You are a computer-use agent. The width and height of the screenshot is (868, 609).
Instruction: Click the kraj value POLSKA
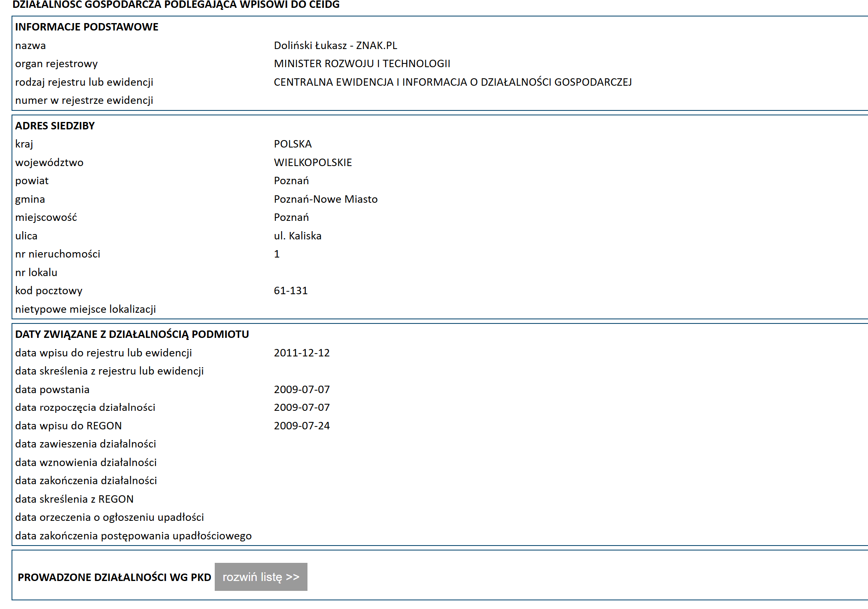(x=292, y=144)
